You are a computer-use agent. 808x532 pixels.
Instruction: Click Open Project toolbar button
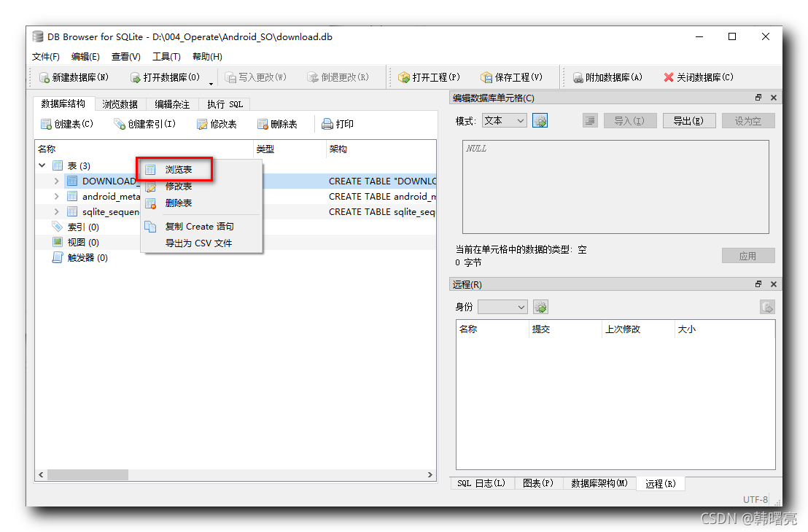pos(430,77)
